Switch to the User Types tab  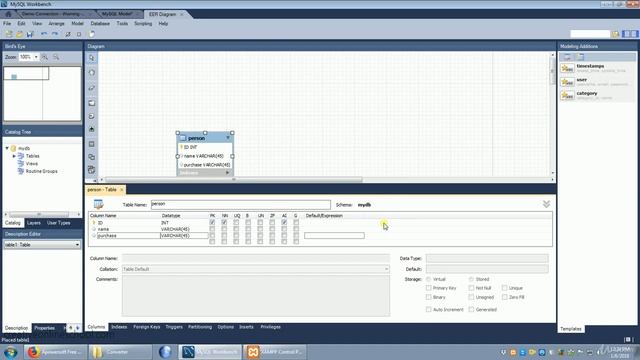[58, 223]
